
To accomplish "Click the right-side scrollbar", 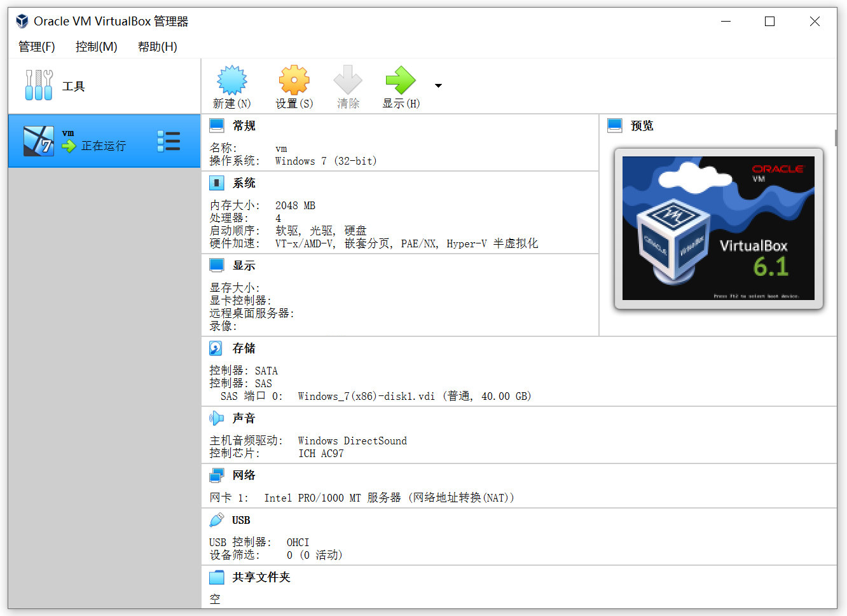I will (x=836, y=137).
